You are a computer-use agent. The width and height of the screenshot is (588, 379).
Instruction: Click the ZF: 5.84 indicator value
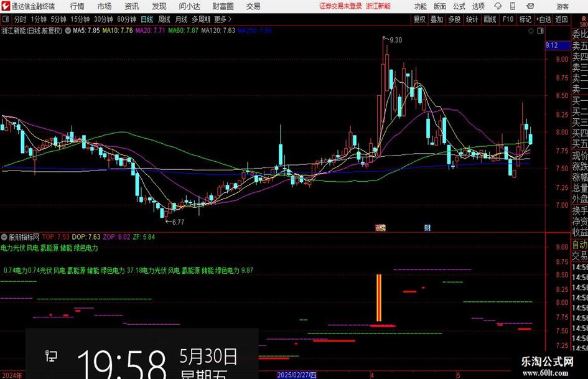pyautogui.click(x=144, y=237)
